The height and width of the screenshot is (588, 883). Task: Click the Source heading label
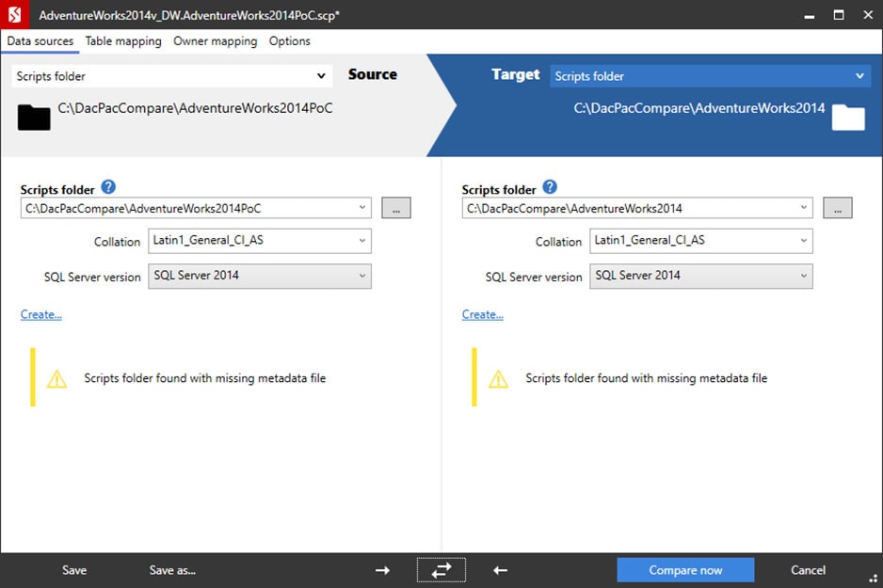(372, 74)
